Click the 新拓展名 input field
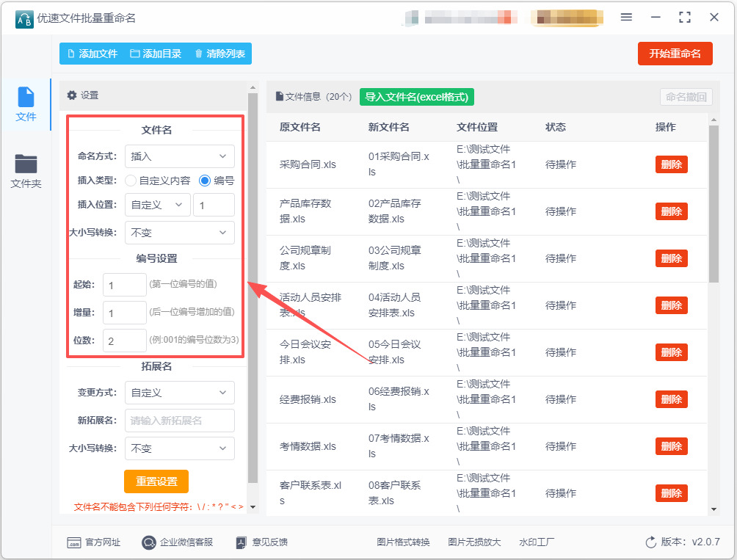737x560 pixels. (180, 421)
